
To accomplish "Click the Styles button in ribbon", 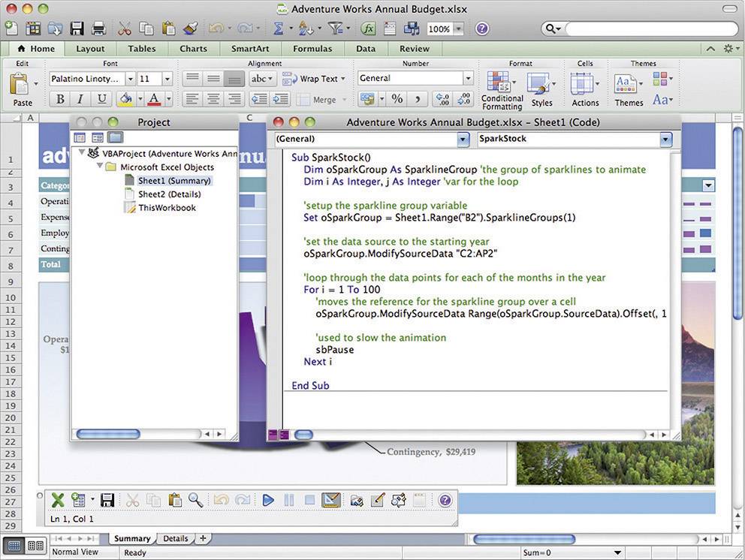I will click(x=541, y=89).
